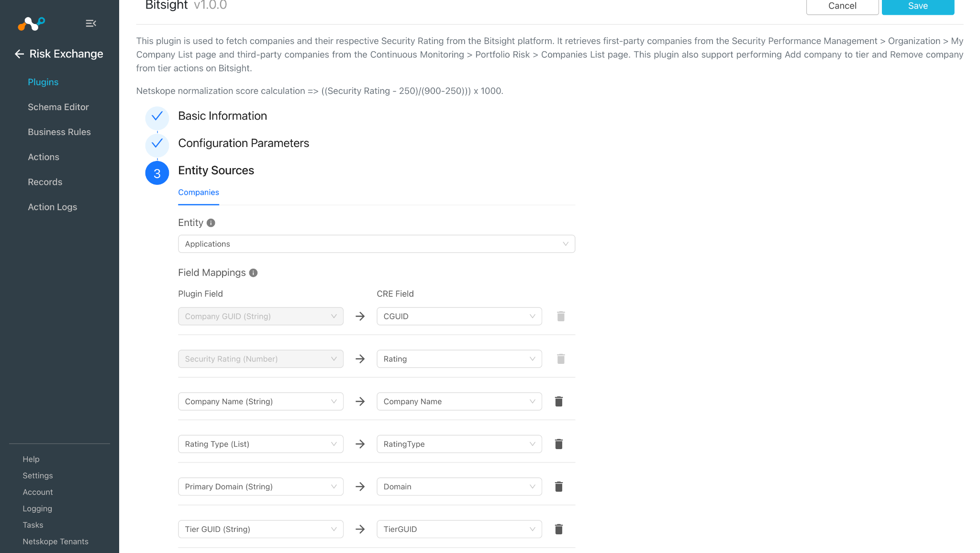Switch to the Companies tab
Screen dimensions: 980x553
199,192
